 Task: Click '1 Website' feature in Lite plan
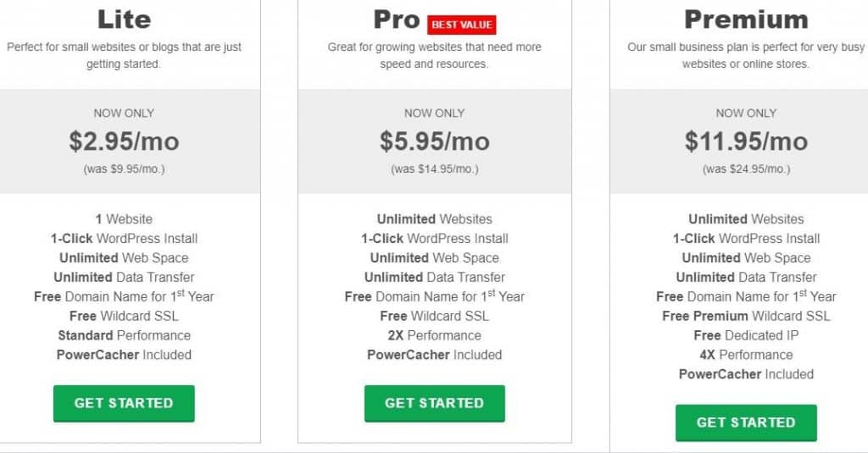point(124,219)
